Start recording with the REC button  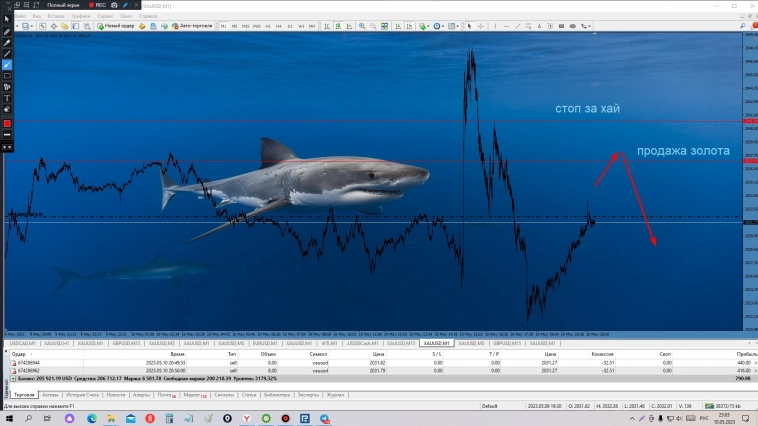point(97,5)
